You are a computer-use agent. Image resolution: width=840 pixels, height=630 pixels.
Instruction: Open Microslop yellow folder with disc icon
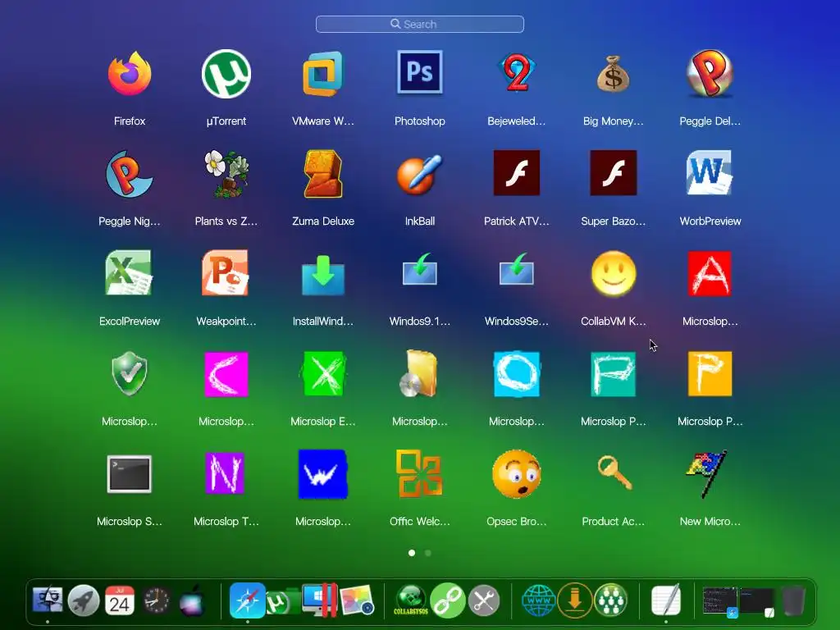(419, 373)
